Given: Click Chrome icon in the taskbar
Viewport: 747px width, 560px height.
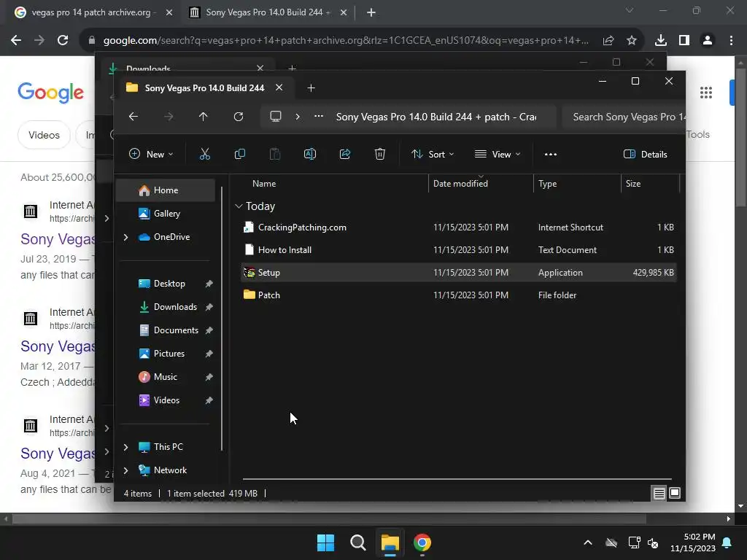Looking at the screenshot, I should (422, 542).
